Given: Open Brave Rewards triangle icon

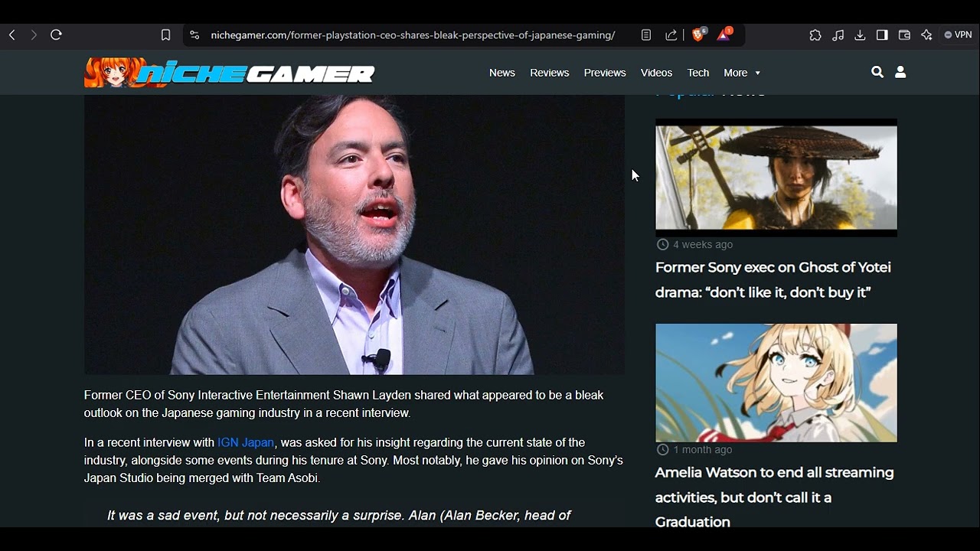Looking at the screenshot, I should 724,34.
